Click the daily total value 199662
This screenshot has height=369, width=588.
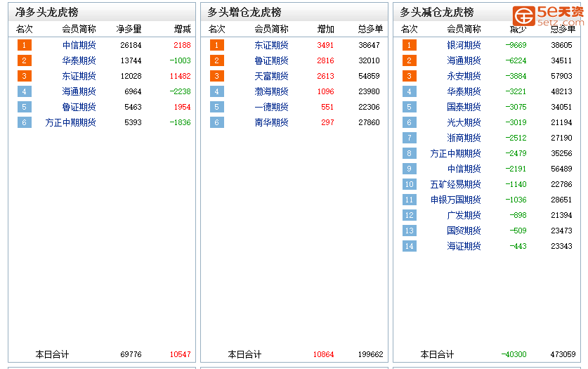[x=370, y=354]
